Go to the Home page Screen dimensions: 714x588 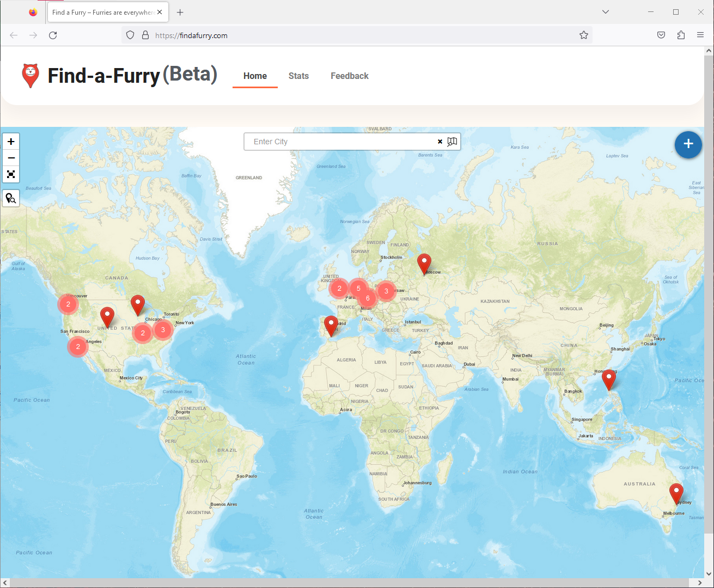255,76
